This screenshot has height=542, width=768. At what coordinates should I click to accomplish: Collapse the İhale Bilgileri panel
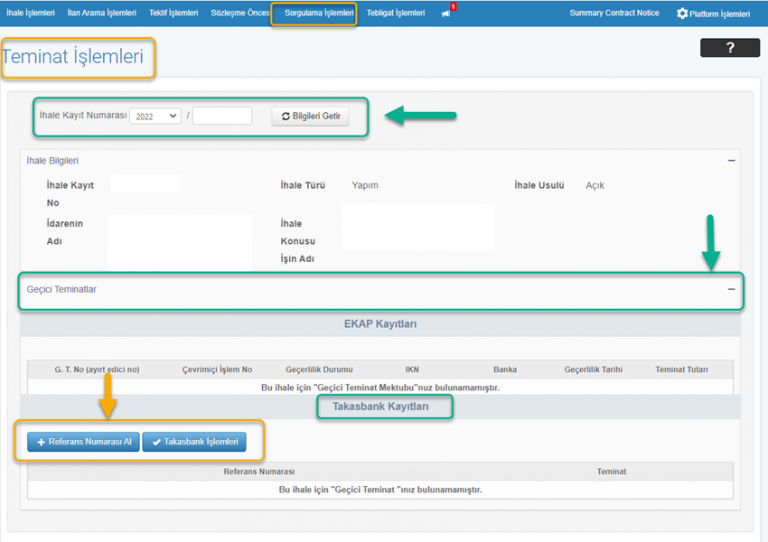click(731, 160)
